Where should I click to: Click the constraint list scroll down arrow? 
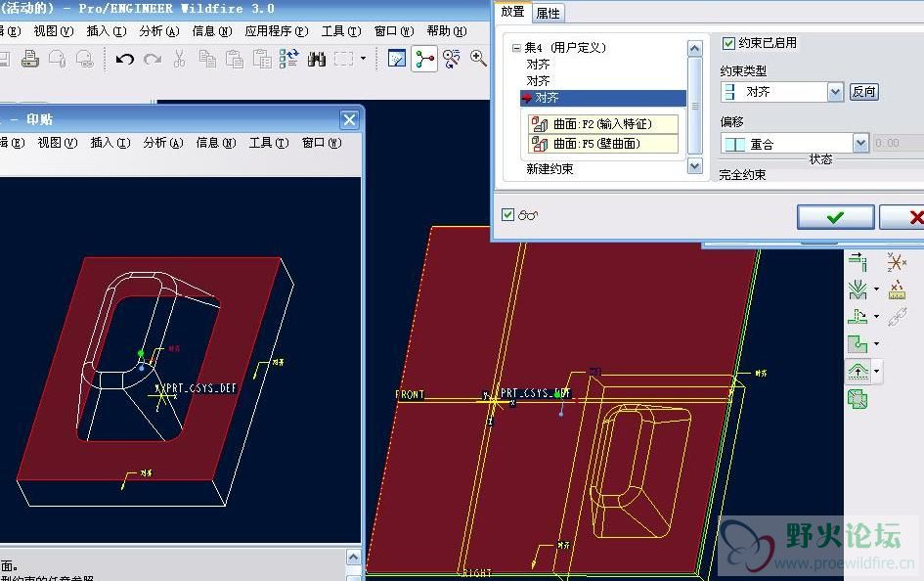pyautogui.click(x=695, y=166)
